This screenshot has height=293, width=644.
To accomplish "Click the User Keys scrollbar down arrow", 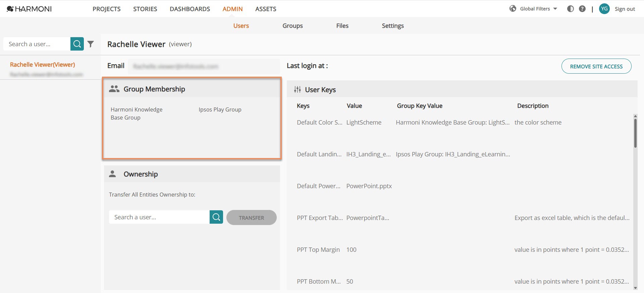I will tap(635, 288).
